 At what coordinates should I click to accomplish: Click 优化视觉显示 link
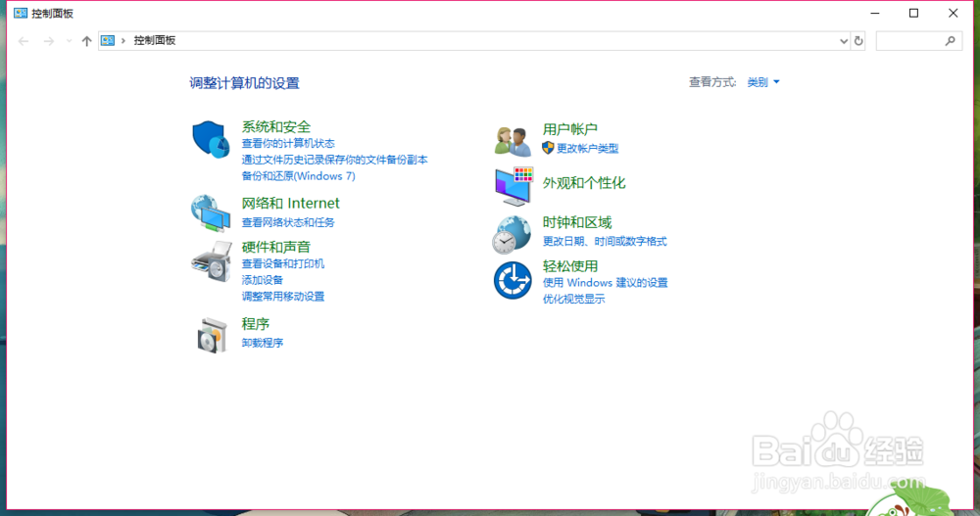[573, 299]
